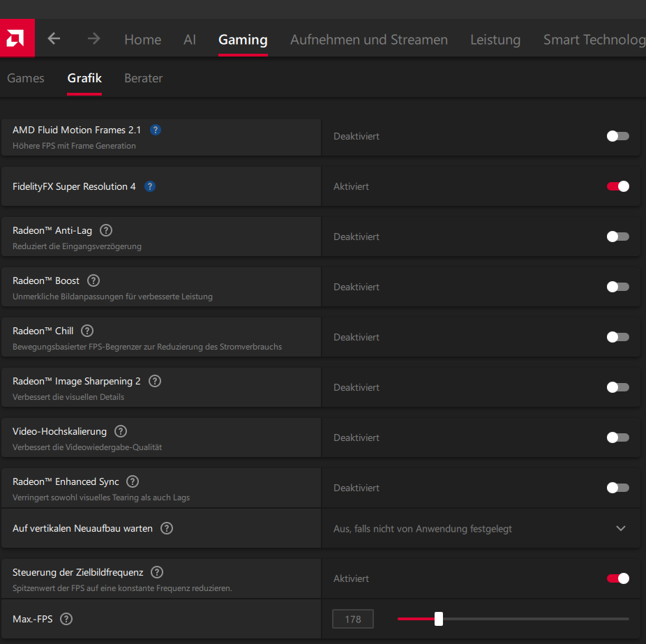The image size is (646, 644).
Task: Show help for Video-Hochskalierung
Action: coord(121,431)
